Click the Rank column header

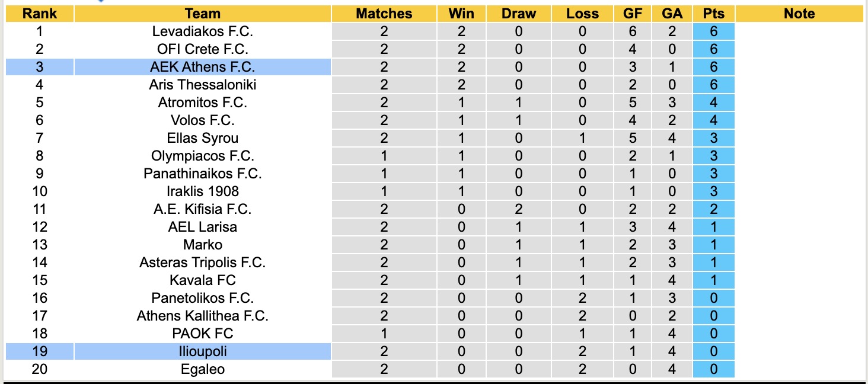tap(40, 14)
